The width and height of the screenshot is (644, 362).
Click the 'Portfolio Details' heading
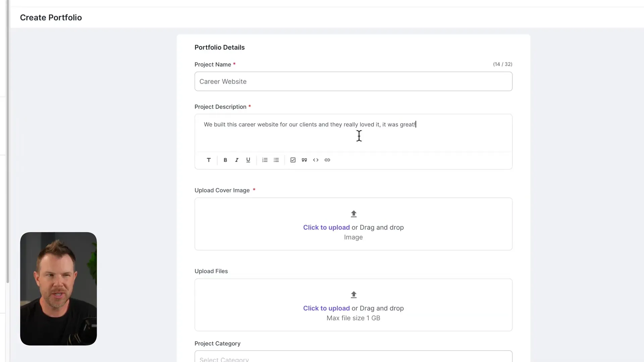point(219,47)
